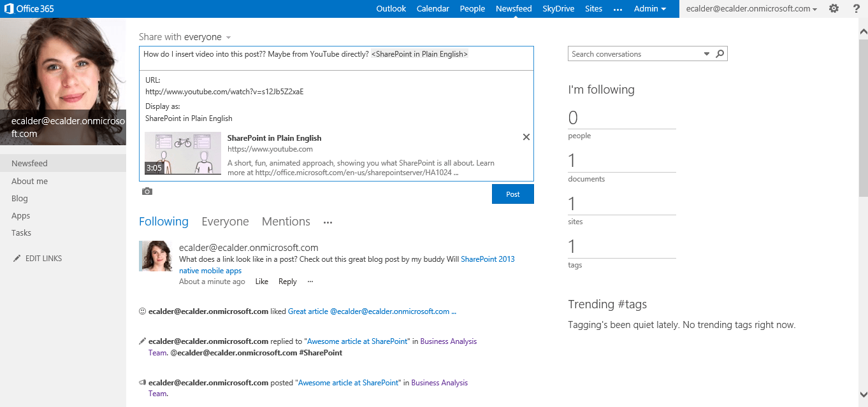Viewport: 868px width, 407px height.
Task: Open About me in the sidebar
Action: pos(29,182)
